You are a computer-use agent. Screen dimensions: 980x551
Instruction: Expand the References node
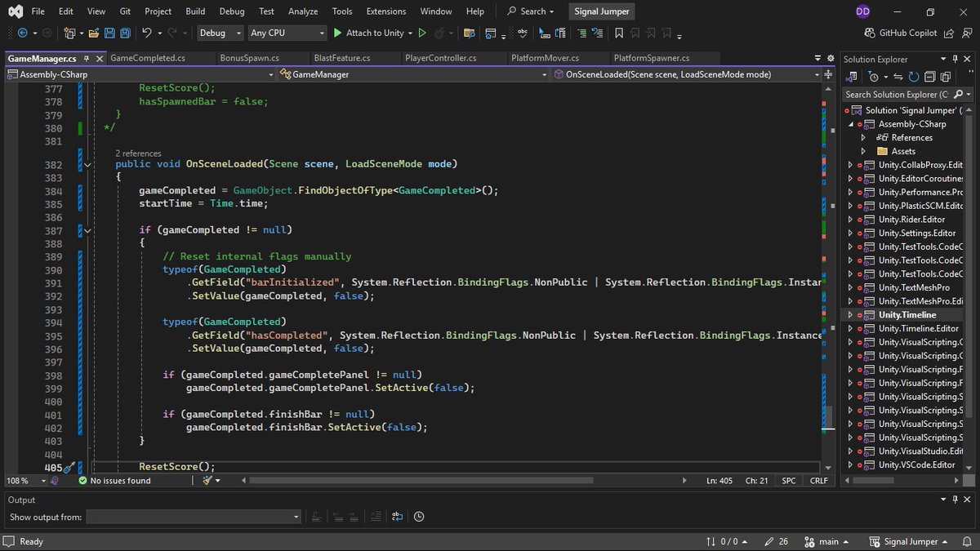coord(863,138)
